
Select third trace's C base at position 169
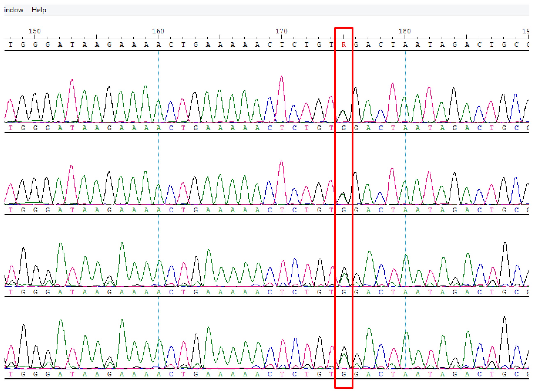[270, 292]
